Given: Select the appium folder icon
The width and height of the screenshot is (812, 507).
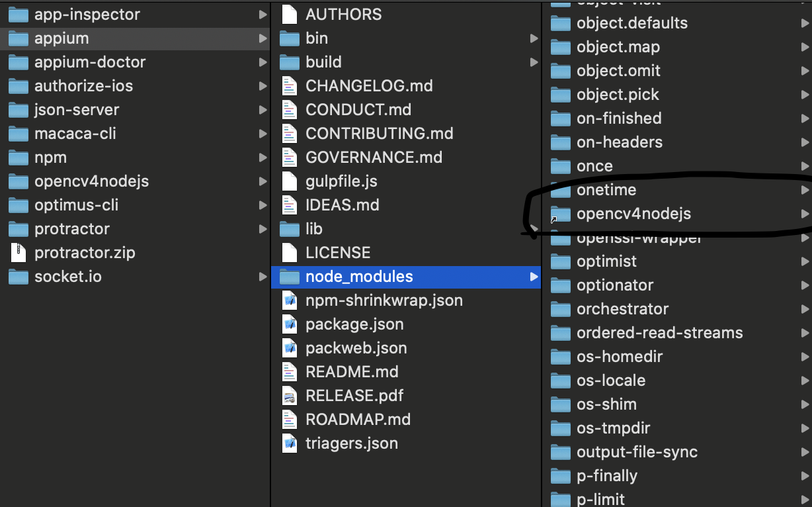Looking at the screenshot, I should coord(19,38).
